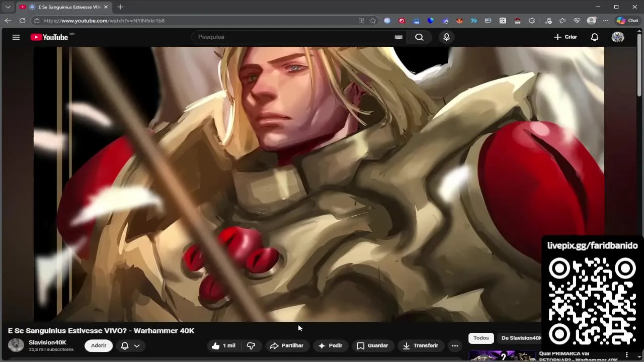Open more actions three-dot menu under the video
This screenshot has height=362, width=644.
pyautogui.click(x=455, y=346)
